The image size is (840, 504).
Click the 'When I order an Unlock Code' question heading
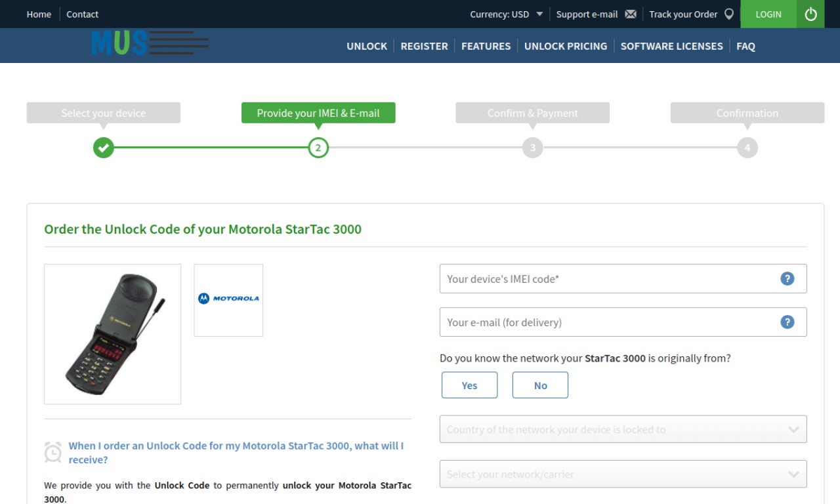[236, 453]
